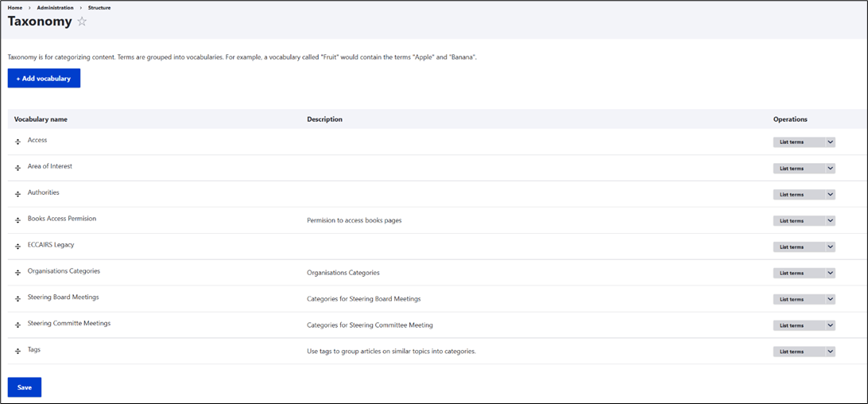This screenshot has width=868, height=404.
Task: Expand operations dropdown arrow for Authorities
Action: 830,195
